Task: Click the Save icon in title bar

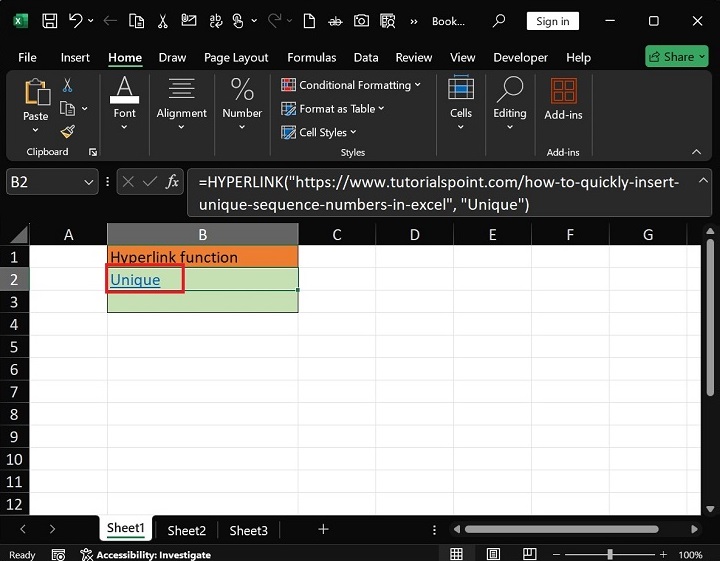Action: click(x=49, y=21)
